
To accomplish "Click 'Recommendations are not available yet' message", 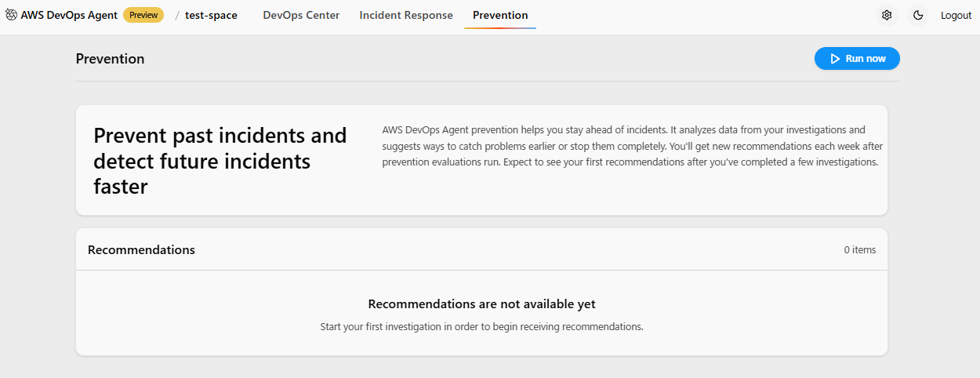I will tap(481, 304).
